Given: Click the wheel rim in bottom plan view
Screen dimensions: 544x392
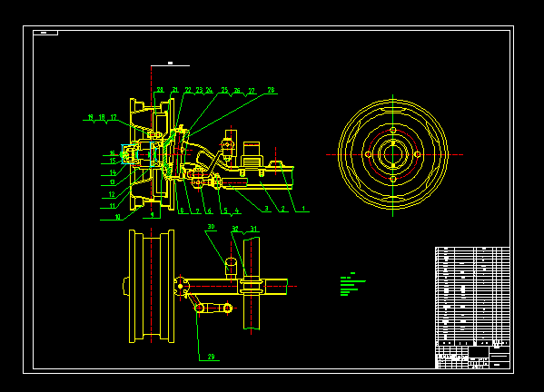Looking at the screenshot, I should (x=152, y=287).
